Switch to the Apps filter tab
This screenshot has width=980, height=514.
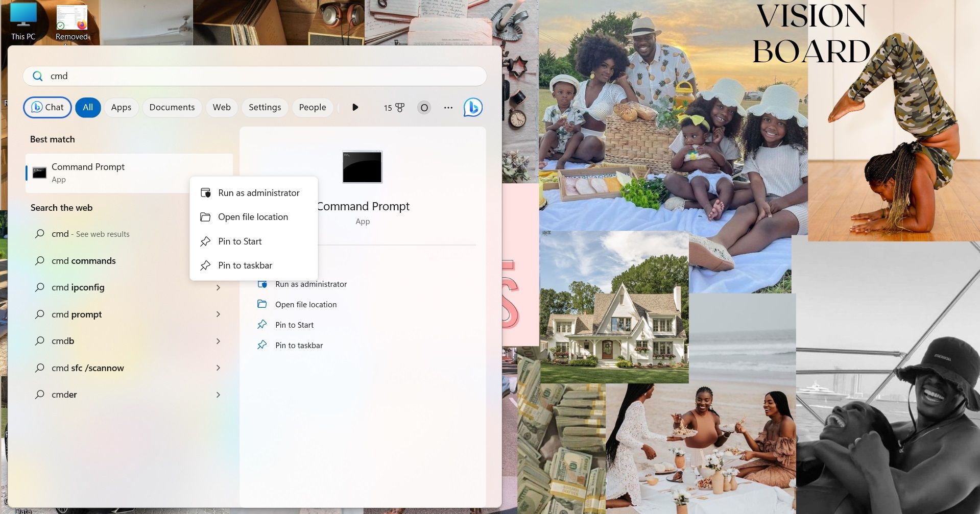(121, 107)
